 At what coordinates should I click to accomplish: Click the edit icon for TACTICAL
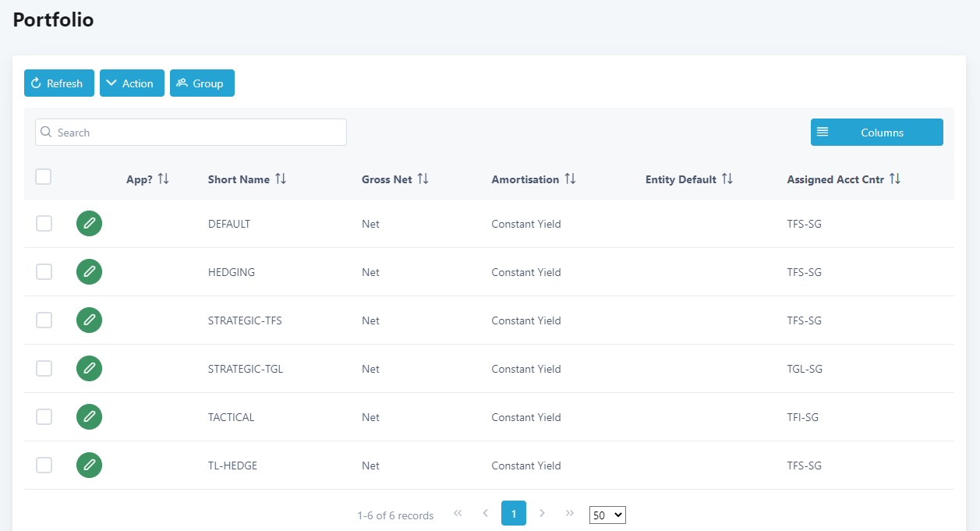point(89,417)
